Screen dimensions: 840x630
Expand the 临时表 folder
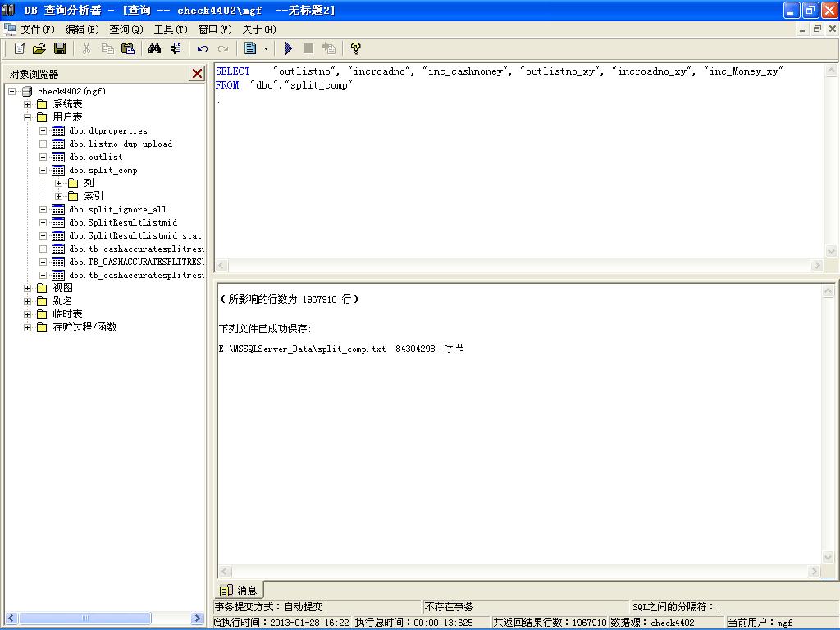(x=27, y=314)
